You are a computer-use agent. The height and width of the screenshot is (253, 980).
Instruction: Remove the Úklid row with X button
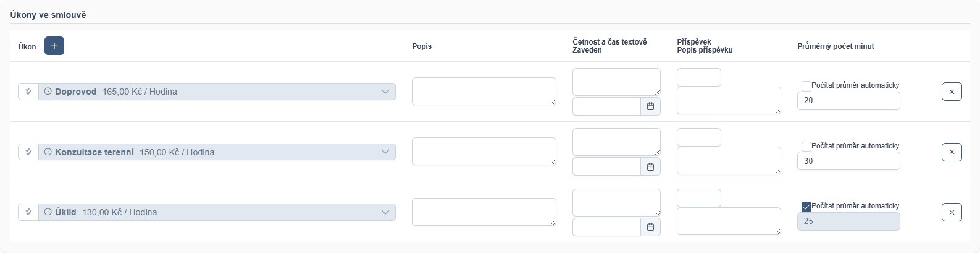952,212
